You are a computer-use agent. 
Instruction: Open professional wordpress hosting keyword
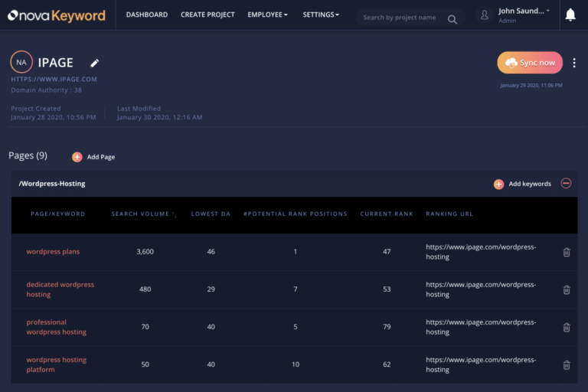point(56,327)
